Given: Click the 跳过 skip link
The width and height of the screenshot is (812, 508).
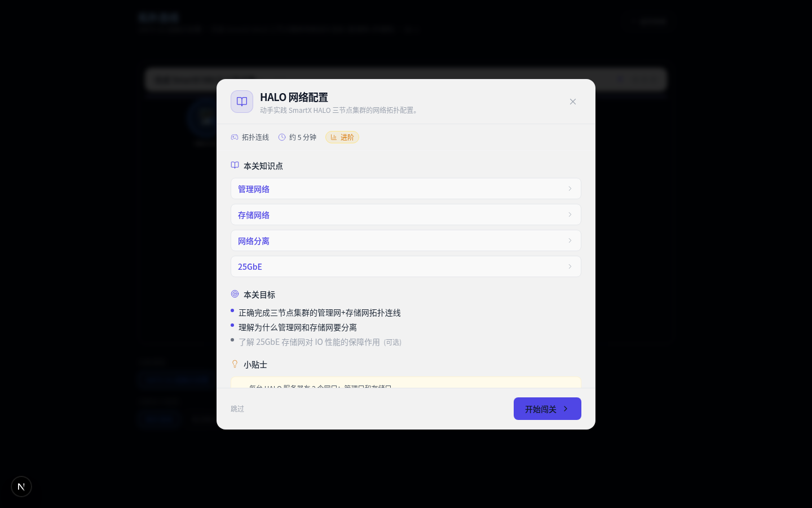Looking at the screenshot, I should pyautogui.click(x=237, y=409).
